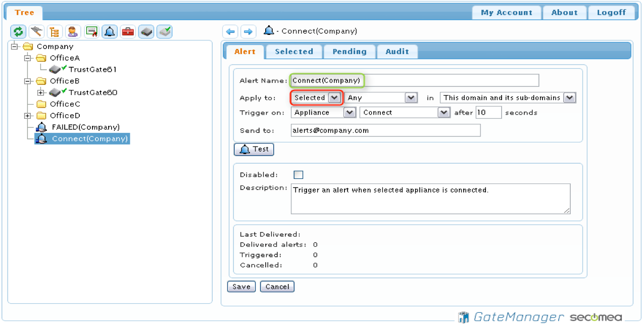The width and height of the screenshot is (644, 327).
Task: Select Connect(Company) alert in the tree
Action: [89, 138]
